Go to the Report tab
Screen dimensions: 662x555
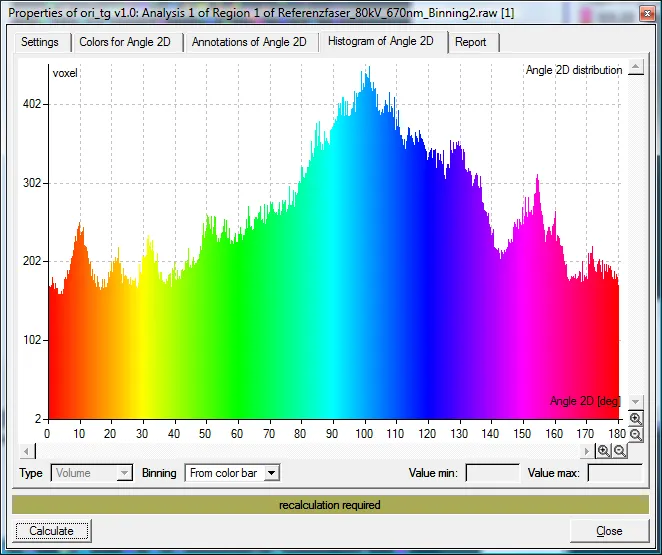point(471,42)
